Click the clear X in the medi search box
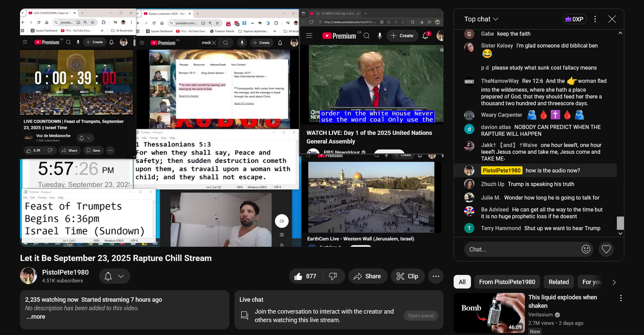The image size is (644, 335). (x=214, y=43)
